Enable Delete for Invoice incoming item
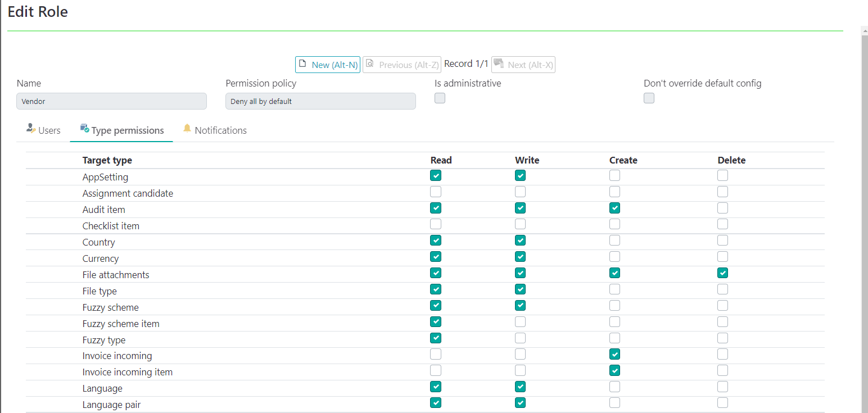The height and width of the screenshot is (413, 868). (x=723, y=371)
